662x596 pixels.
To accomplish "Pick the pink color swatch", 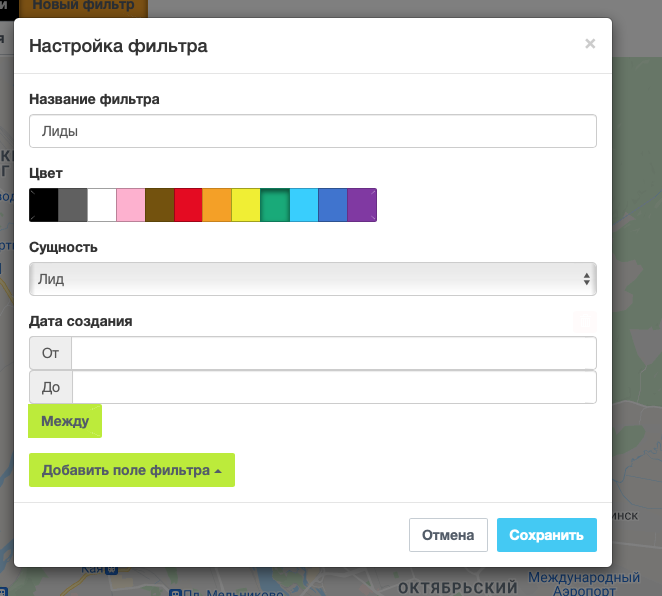I will (130, 204).
